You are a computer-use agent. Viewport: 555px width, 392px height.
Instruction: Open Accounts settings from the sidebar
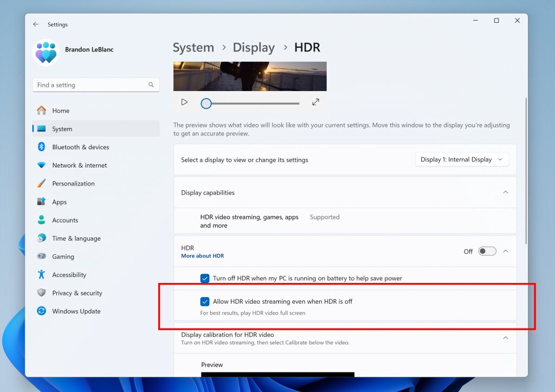point(42,220)
